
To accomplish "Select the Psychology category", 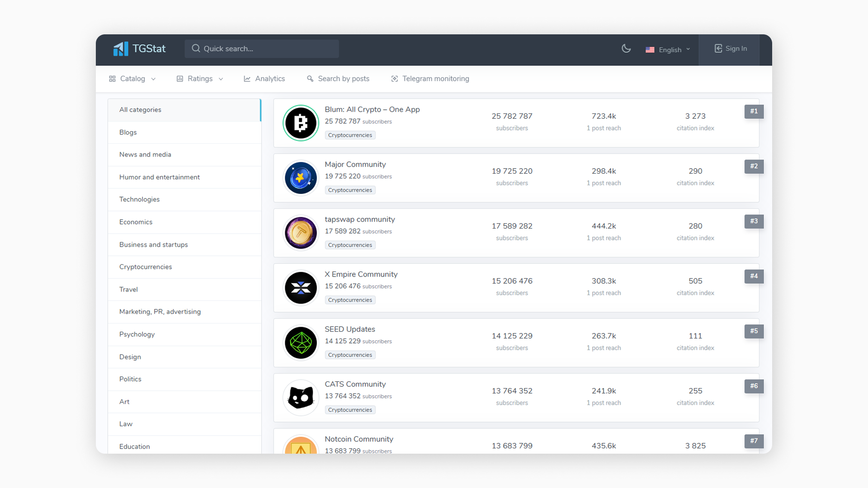I will (184, 334).
